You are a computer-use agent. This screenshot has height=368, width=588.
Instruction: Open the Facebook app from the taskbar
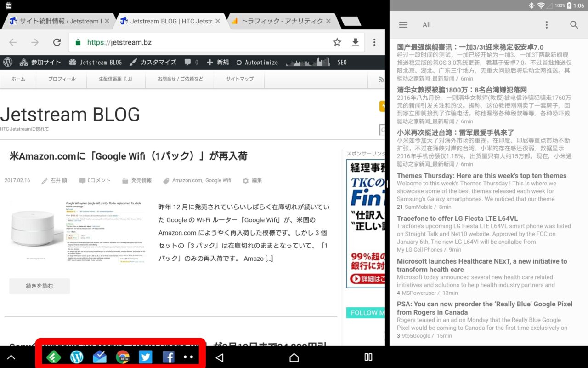[168, 357]
